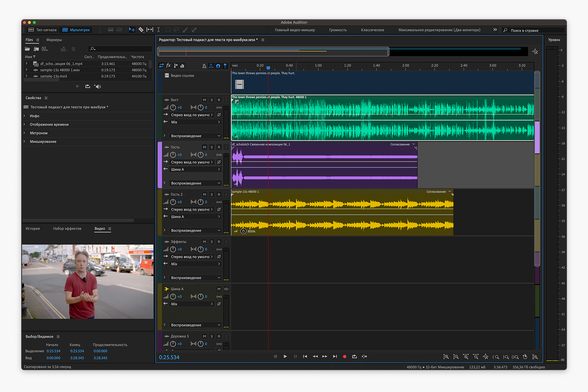Toggle auto-play speaker icon in Files panel
This screenshot has width=588, height=392.
tap(98, 86)
